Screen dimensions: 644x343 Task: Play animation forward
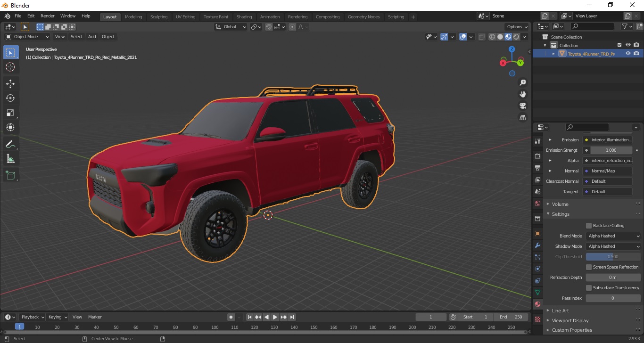[x=275, y=317]
